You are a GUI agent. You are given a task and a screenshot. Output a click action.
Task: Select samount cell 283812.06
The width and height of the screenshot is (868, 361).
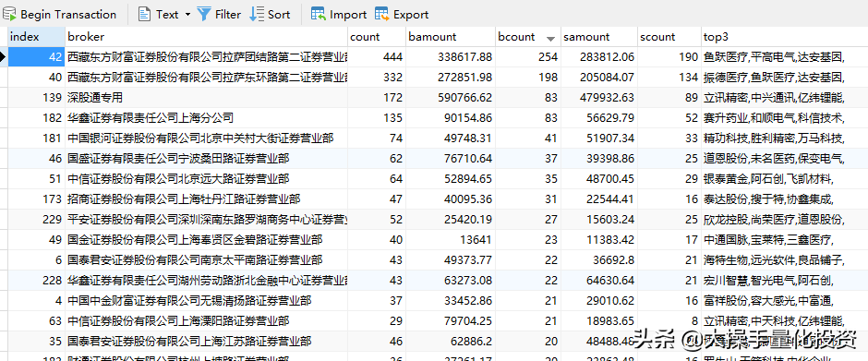599,57
